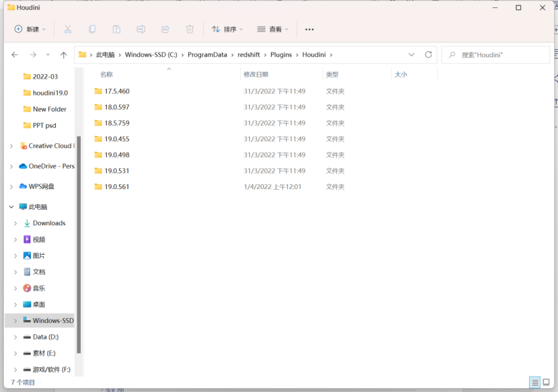The height and width of the screenshot is (392, 558).
Task: Select Plugins in the breadcrumb path
Action: [x=281, y=55]
